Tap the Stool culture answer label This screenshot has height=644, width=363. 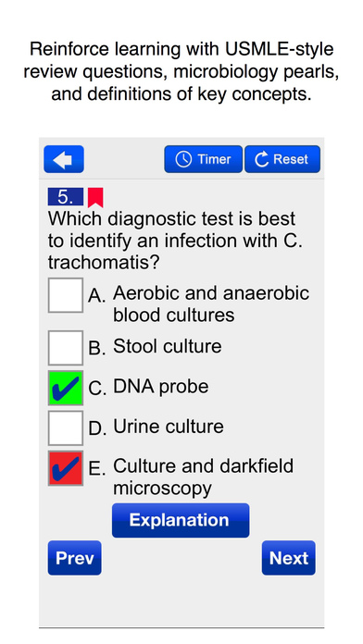pyautogui.click(x=168, y=346)
